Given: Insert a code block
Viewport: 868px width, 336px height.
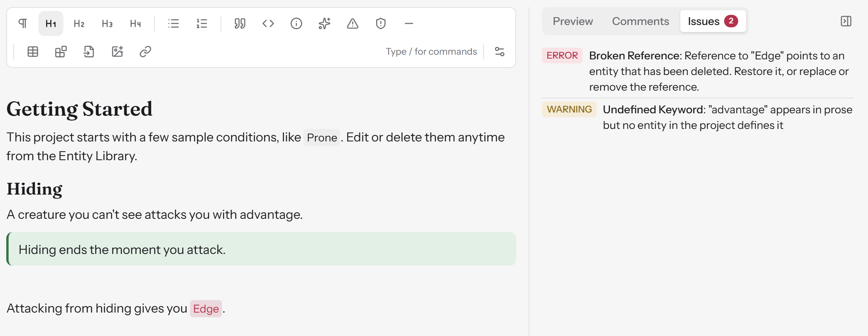Looking at the screenshot, I should tap(268, 23).
